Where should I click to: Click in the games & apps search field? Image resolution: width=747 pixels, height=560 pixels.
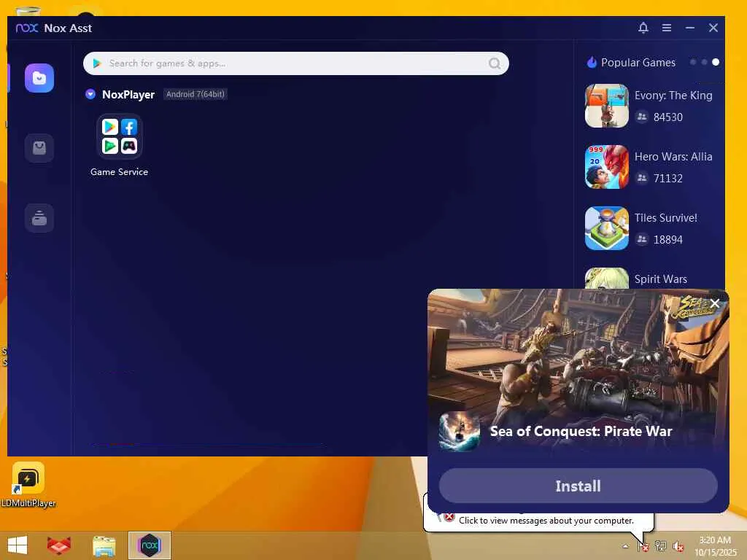point(295,63)
